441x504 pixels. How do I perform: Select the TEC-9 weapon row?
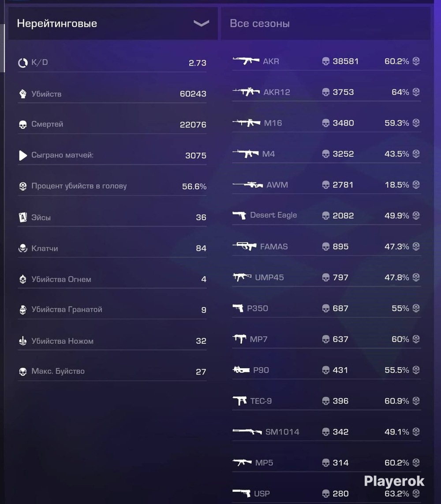tap(326, 401)
